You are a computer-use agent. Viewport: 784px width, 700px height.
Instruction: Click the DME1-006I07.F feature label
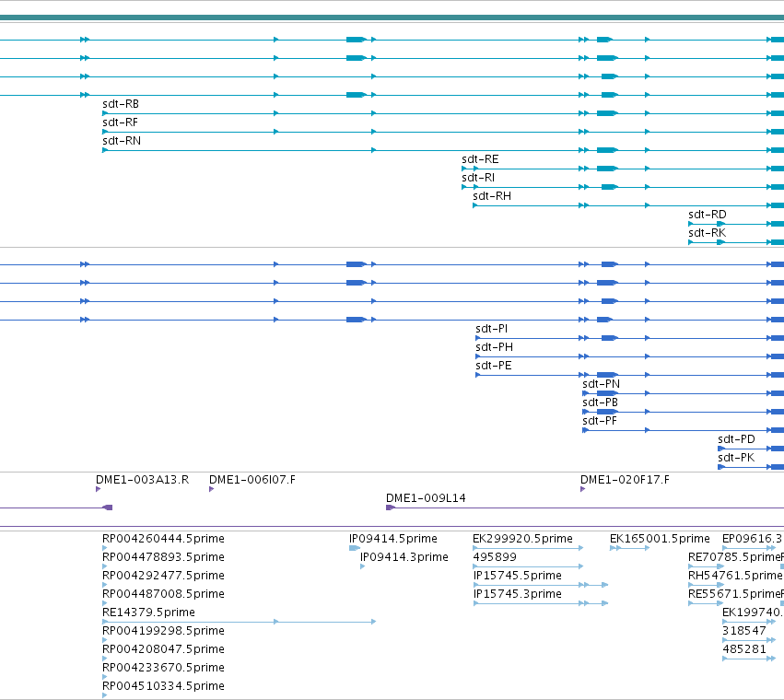[x=252, y=480]
